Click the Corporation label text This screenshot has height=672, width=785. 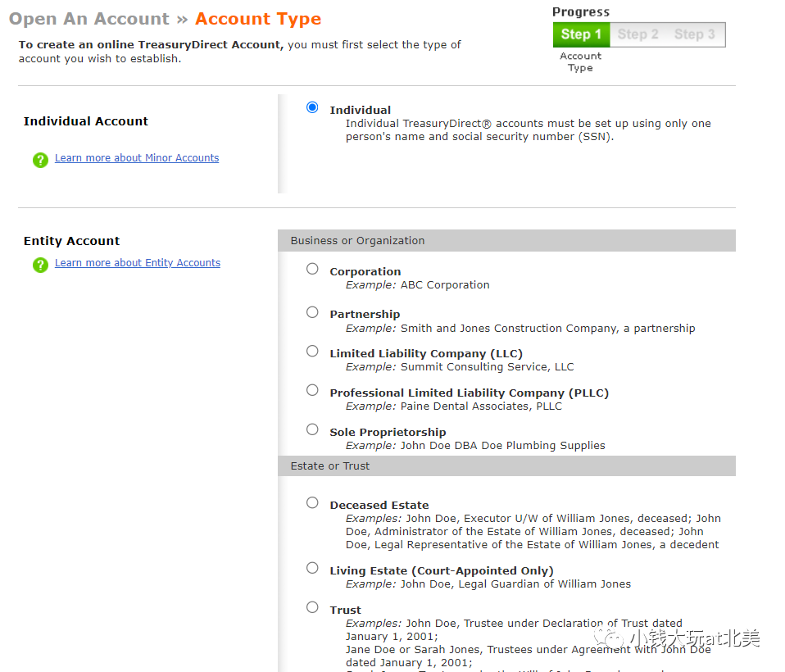tap(365, 271)
